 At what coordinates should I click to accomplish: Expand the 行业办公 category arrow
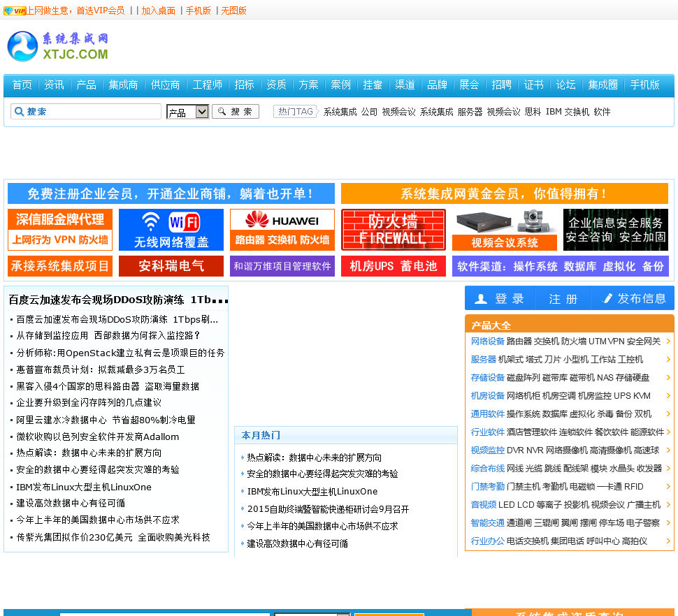coord(668,541)
